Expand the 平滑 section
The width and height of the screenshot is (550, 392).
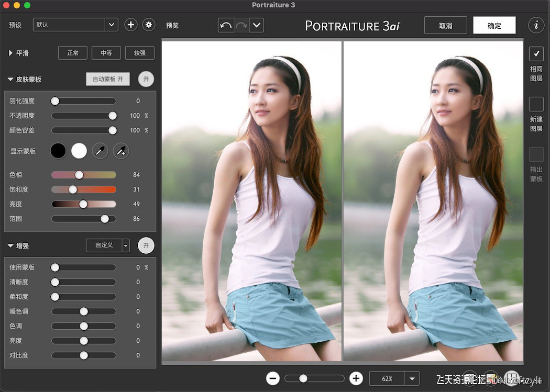coord(10,53)
